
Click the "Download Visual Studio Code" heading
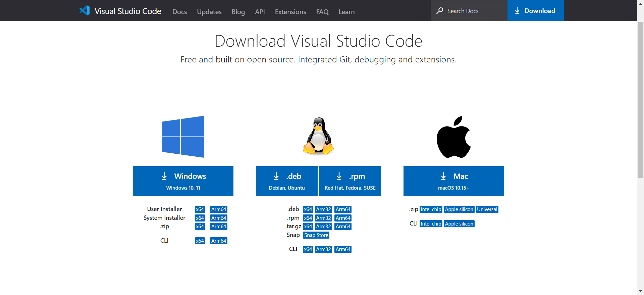pos(318,41)
